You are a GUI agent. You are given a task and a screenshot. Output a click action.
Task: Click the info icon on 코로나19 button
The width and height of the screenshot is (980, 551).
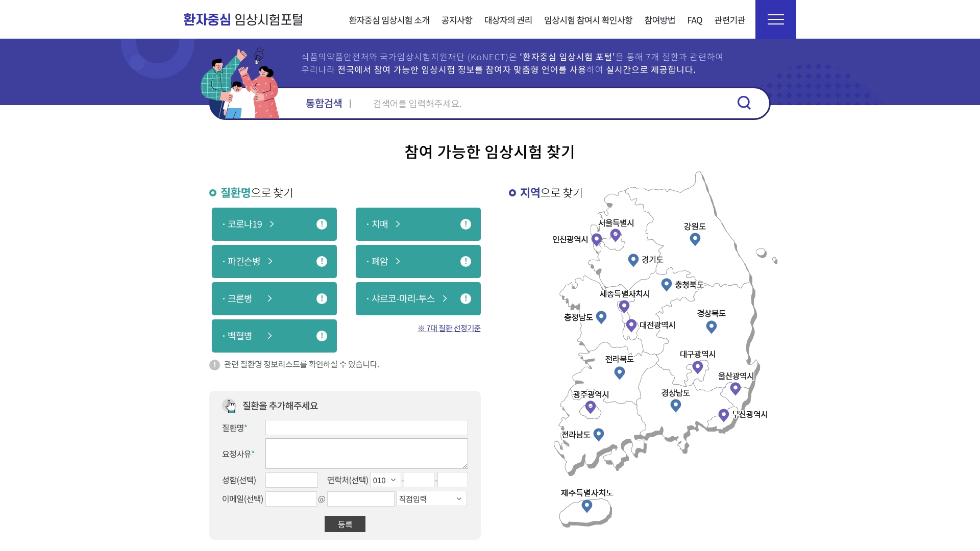click(321, 223)
